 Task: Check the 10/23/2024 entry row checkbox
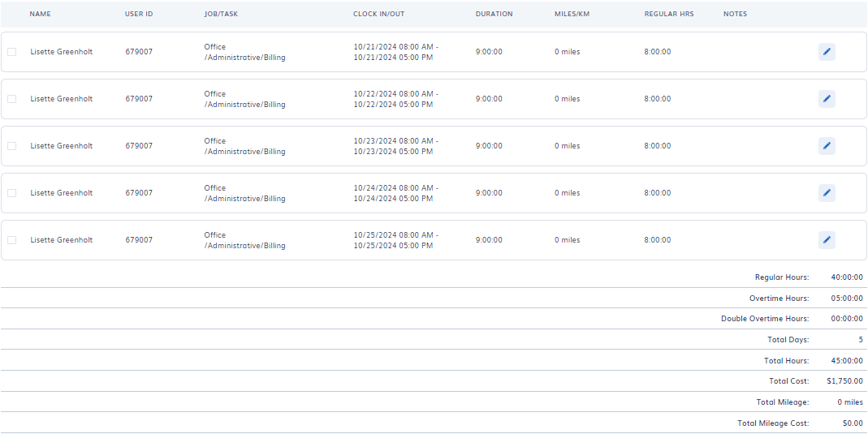[x=11, y=146]
